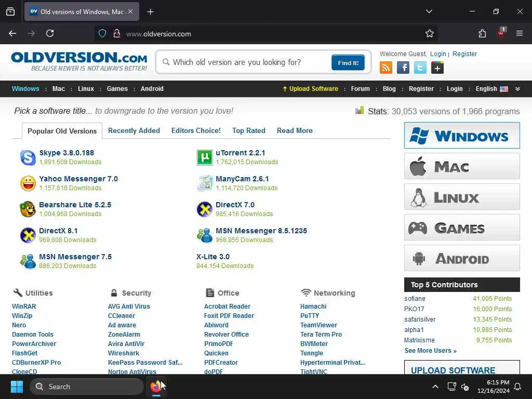Click the big Android platform button
This screenshot has width=532, height=399.
point(462,258)
